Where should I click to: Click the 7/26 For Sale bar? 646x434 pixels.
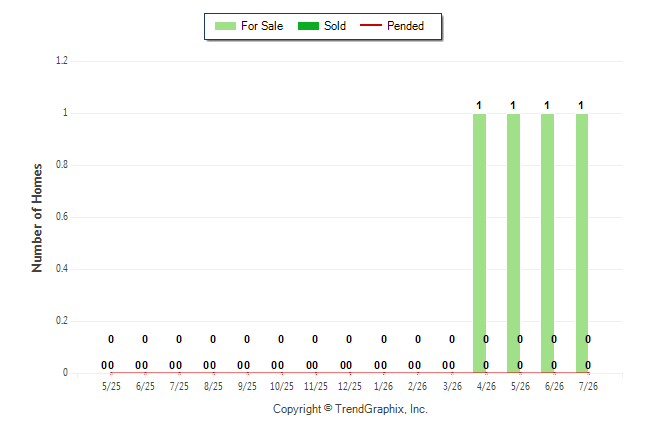click(x=582, y=243)
